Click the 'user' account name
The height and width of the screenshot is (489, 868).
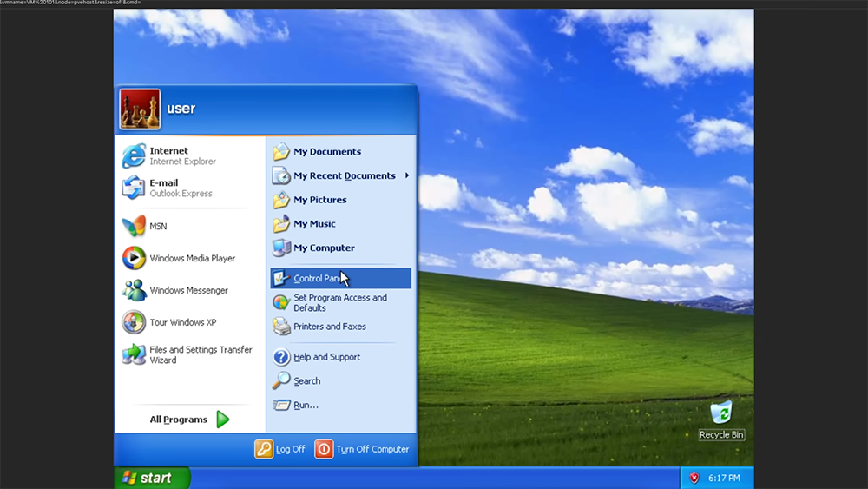coord(181,109)
